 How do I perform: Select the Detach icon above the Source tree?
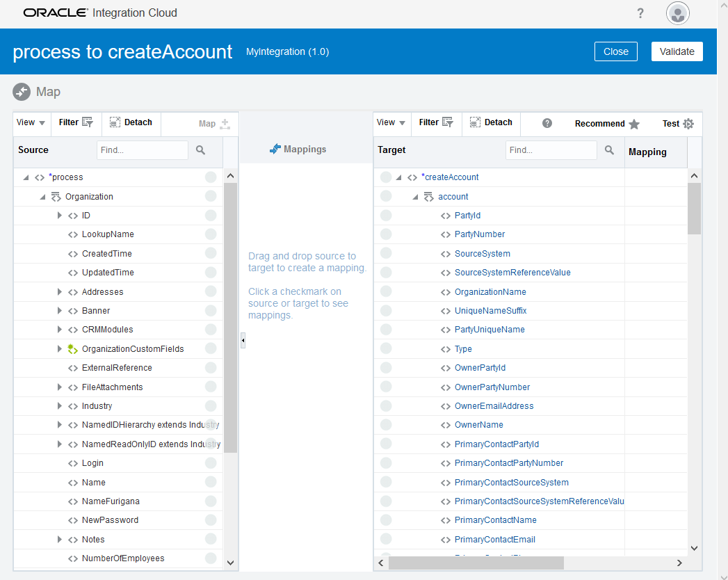tap(115, 122)
